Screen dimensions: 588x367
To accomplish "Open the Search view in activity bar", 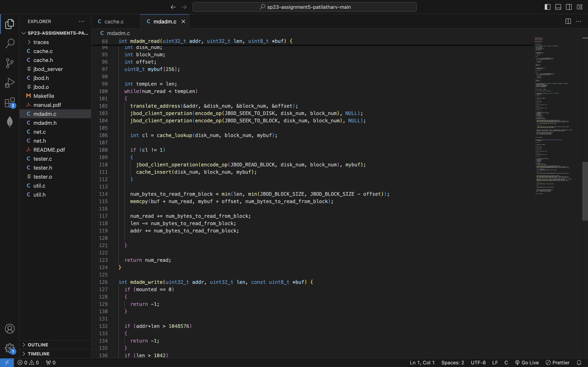I will pyautogui.click(x=10, y=43).
